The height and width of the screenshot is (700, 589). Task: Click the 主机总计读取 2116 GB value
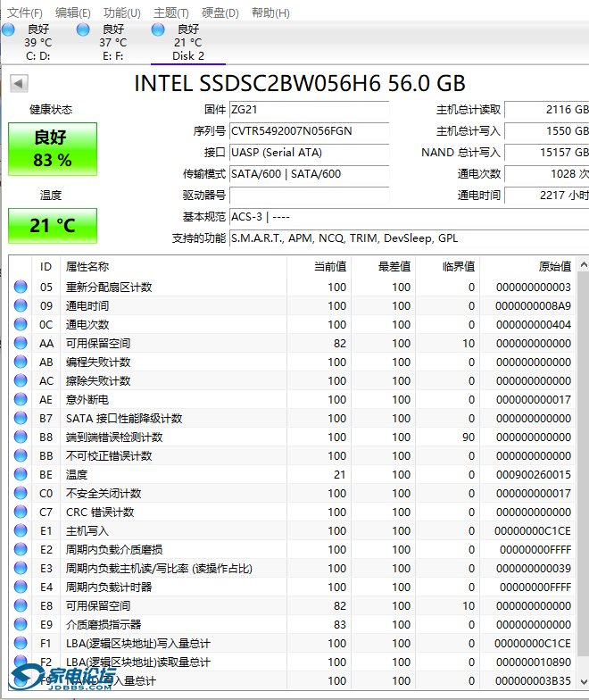click(x=546, y=110)
